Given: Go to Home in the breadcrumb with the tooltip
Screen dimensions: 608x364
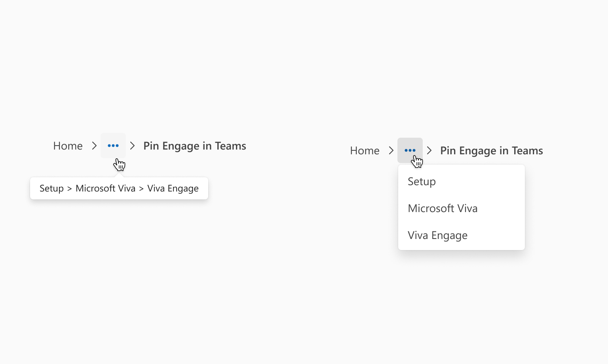Looking at the screenshot, I should [68, 146].
